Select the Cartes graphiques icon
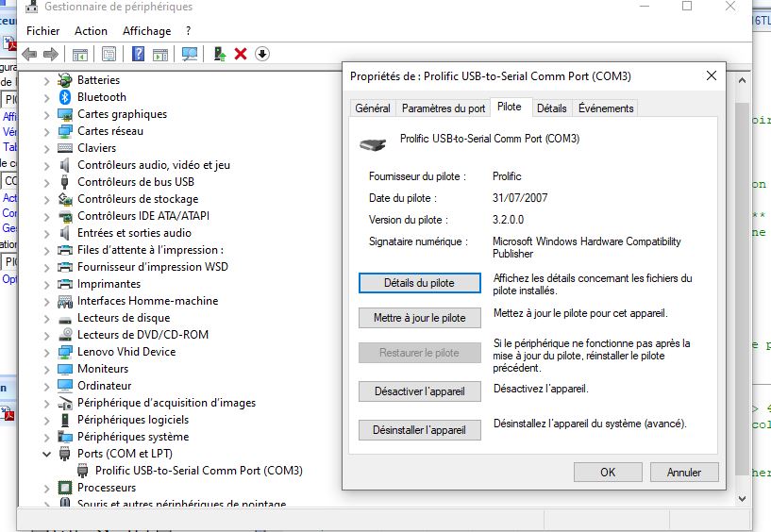This screenshot has width=771, height=532. tap(65, 114)
